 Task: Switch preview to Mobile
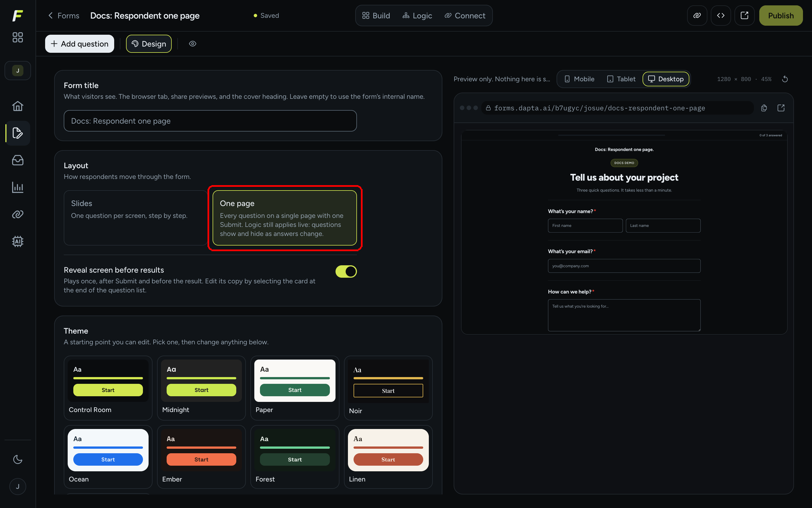tap(579, 79)
